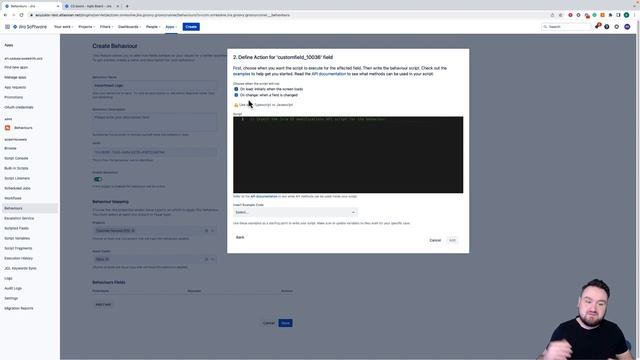Select the highlighted Behaviours sidebar item
The width and height of the screenshot is (640, 360).
29,208
